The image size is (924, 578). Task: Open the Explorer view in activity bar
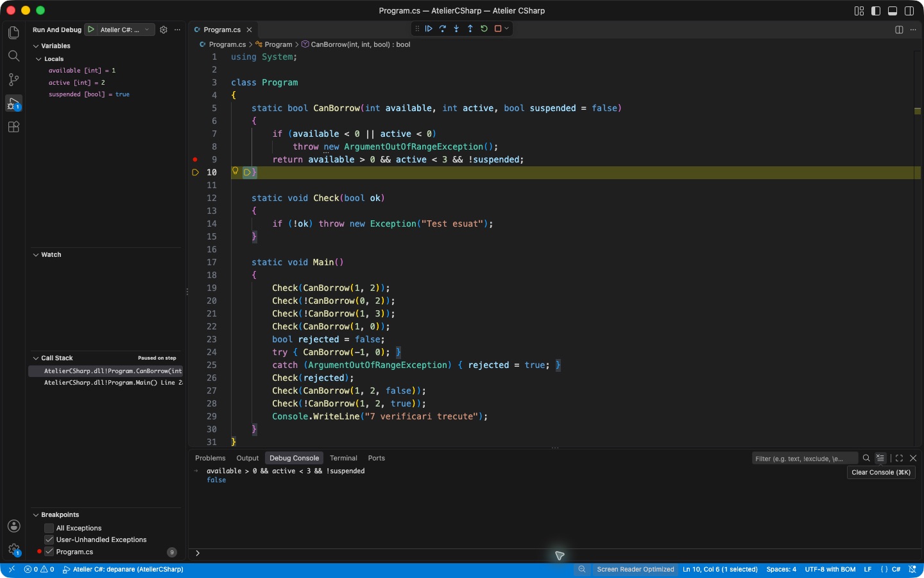tap(13, 32)
